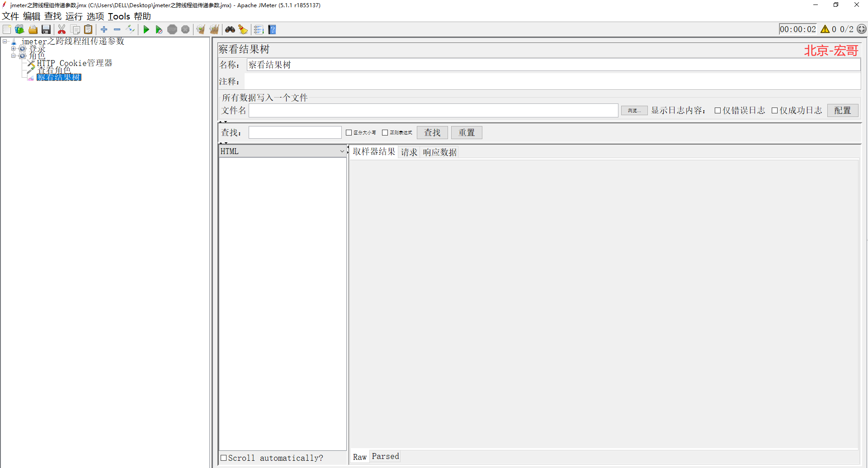Collapse the jmeter test plan root node
Image resolution: width=868 pixels, height=468 pixels.
5,42
